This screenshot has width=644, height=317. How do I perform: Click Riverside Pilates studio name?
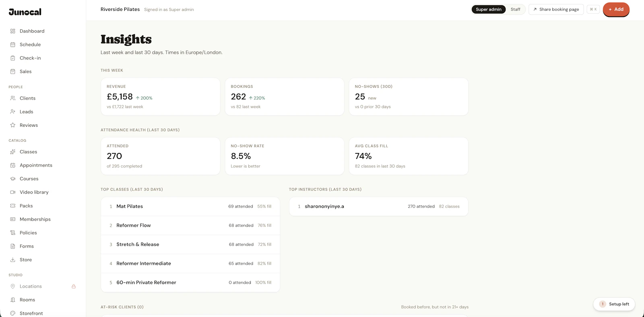point(120,9)
